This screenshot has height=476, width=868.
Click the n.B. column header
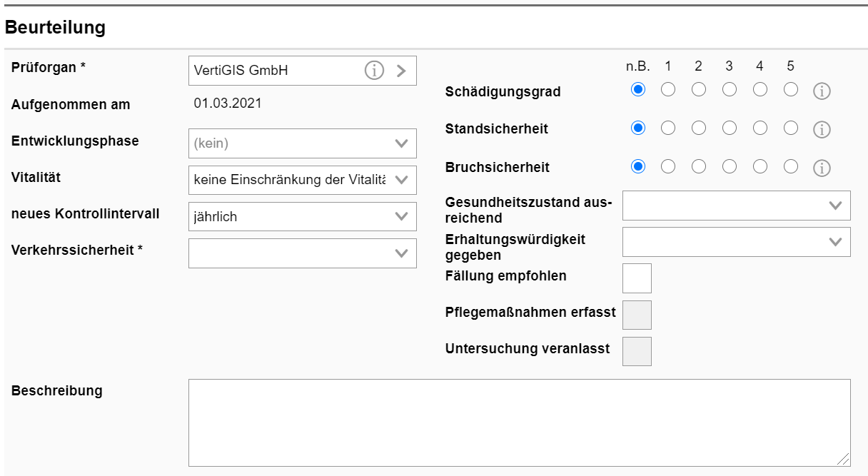638,66
